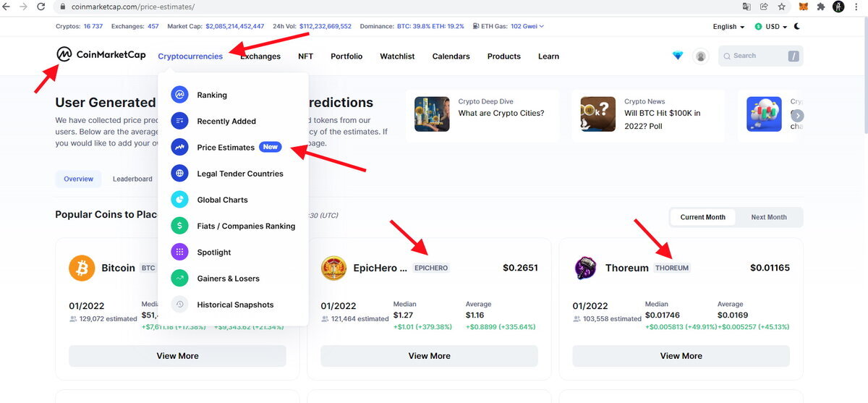This screenshot has height=403, width=868.
Task: Open Historical Snapshots entry
Action: (235, 305)
